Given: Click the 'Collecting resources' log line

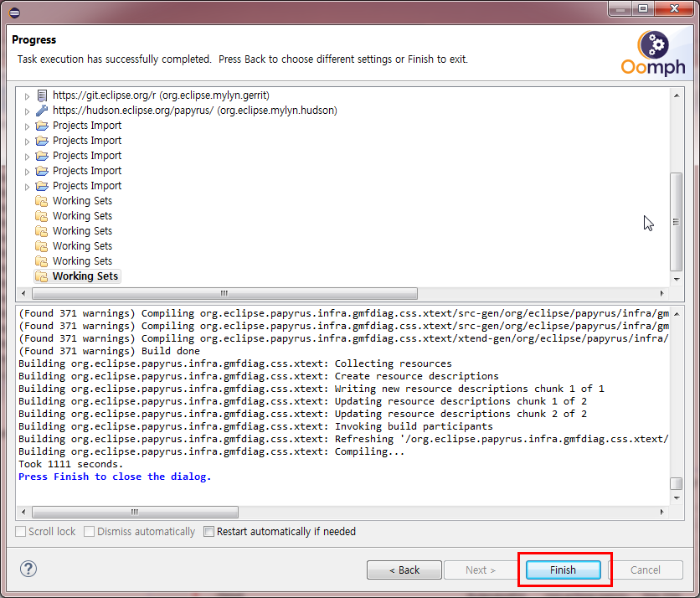Looking at the screenshot, I should tap(234, 363).
